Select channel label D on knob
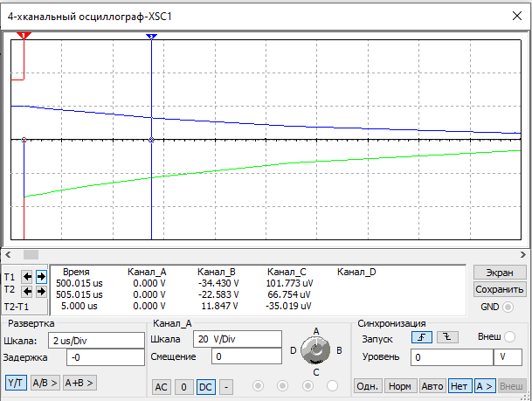Viewport: 532px width, 401px height. 294,350
